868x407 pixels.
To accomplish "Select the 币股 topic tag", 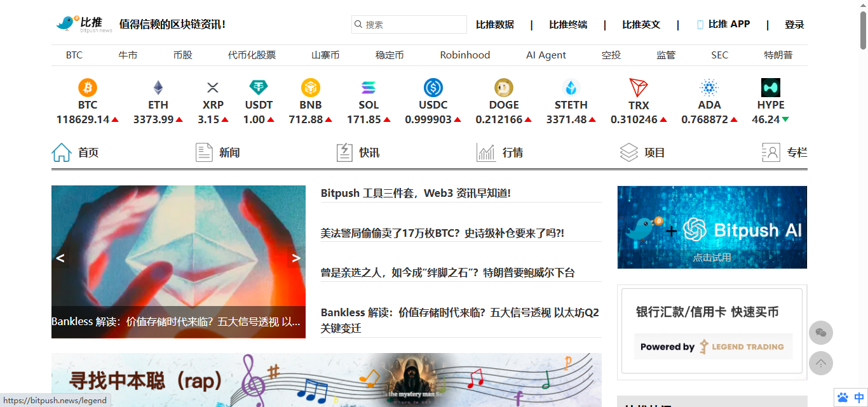I will 182,55.
